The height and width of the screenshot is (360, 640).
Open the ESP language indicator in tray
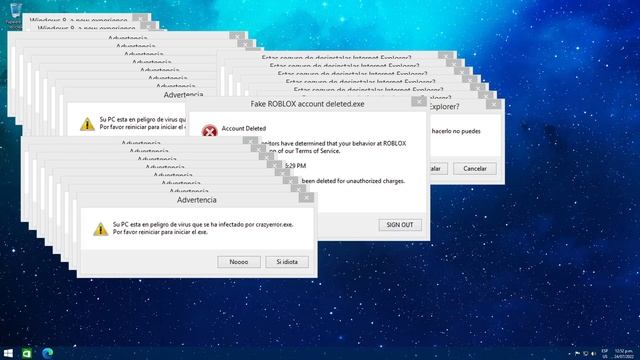[604, 353]
